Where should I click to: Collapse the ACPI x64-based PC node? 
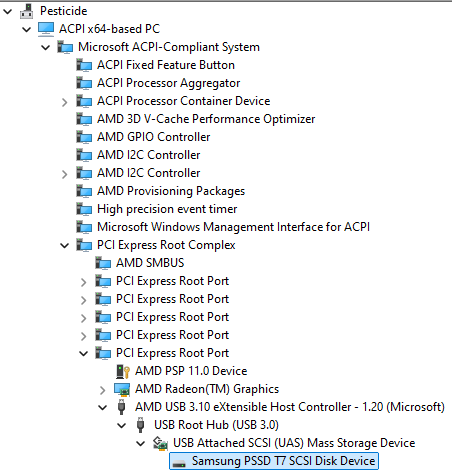pos(26,30)
